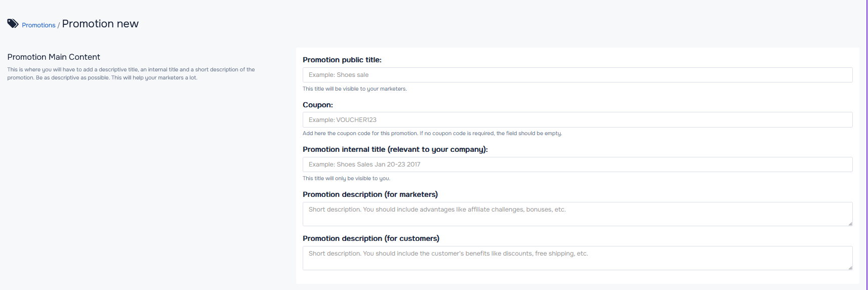
Task: Select the Promotion internal title input
Action: [577, 164]
